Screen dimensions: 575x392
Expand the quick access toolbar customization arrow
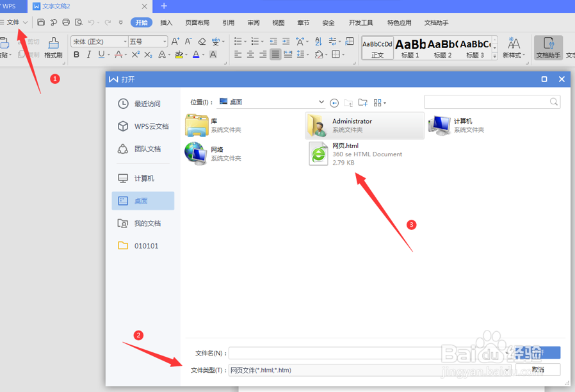tap(120, 22)
